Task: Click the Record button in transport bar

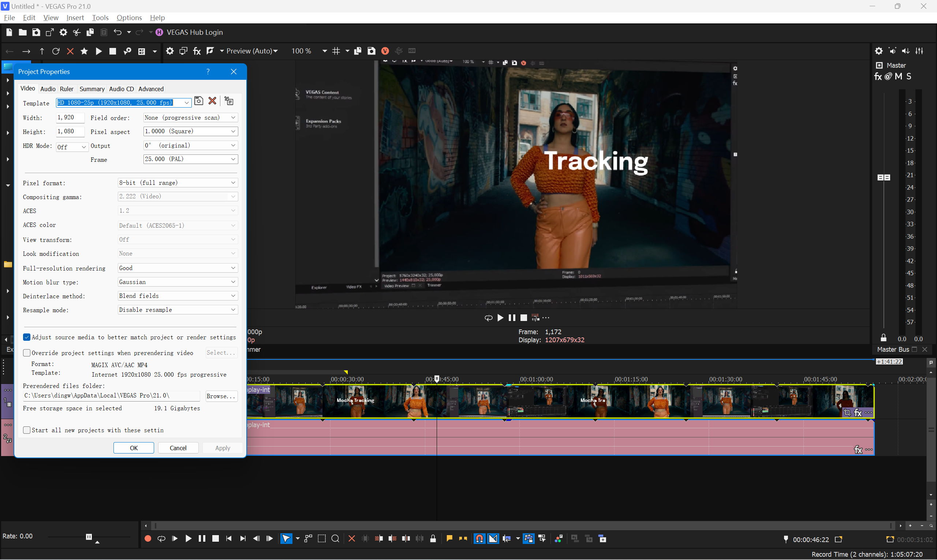Action: pos(148,539)
